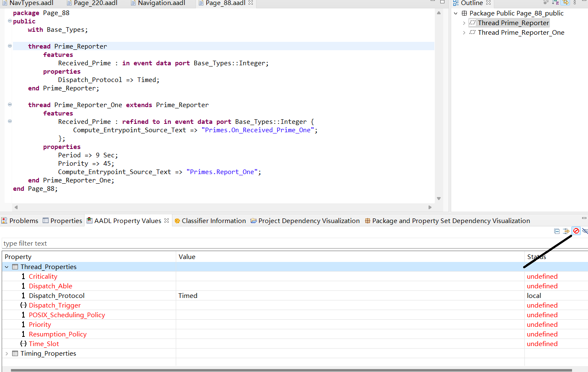Click the Timing_Properties property set icon
588x372 pixels.
(x=15, y=353)
